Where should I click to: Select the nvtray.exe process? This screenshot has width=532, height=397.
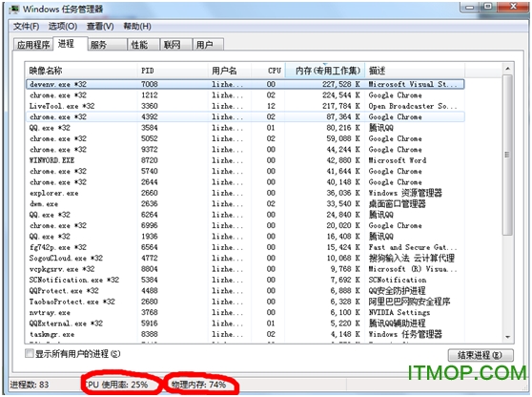(x=245, y=312)
